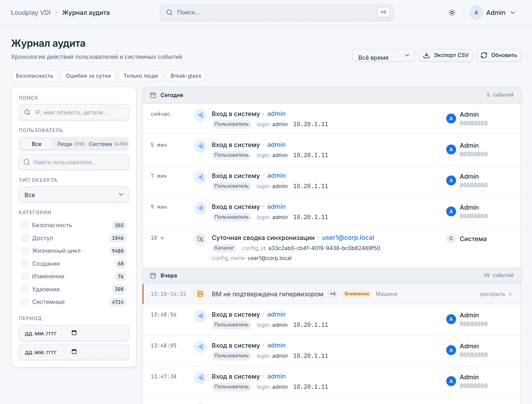532x404 pixels.
Task: Click the login icon on the '5 мин' event
Action: [200, 146]
